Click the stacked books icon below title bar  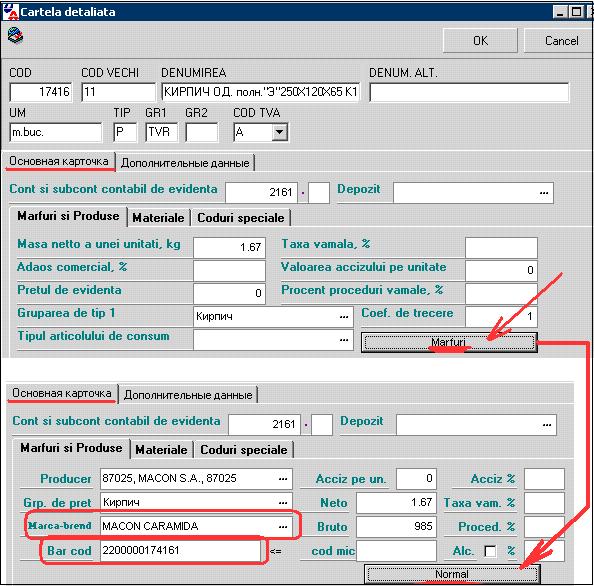(15, 36)
